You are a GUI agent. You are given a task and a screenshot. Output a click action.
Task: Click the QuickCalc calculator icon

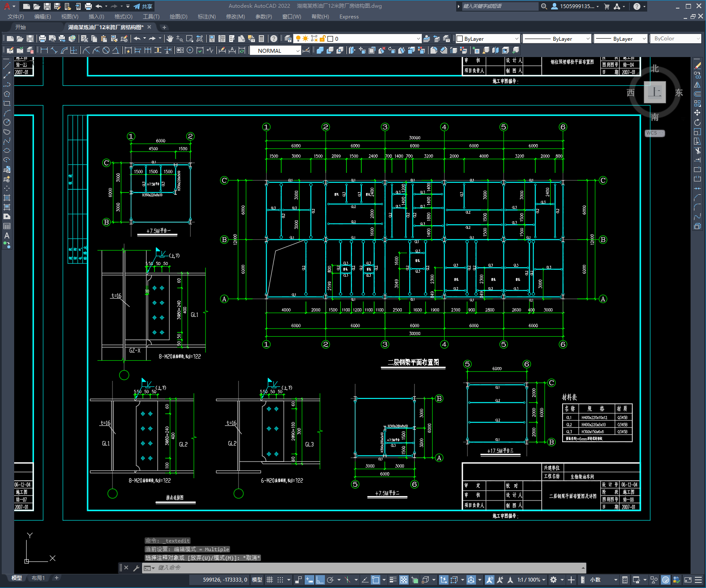point(261,39)
